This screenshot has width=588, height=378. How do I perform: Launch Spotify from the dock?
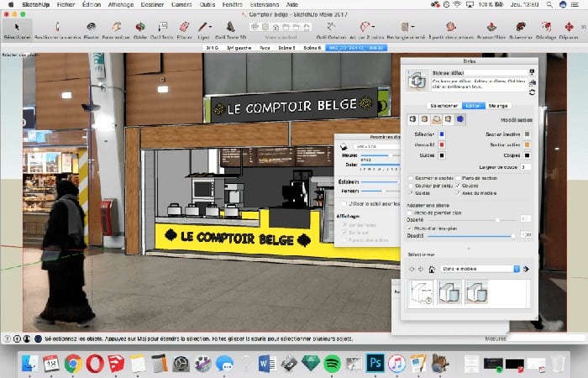[x=333, y=364]
